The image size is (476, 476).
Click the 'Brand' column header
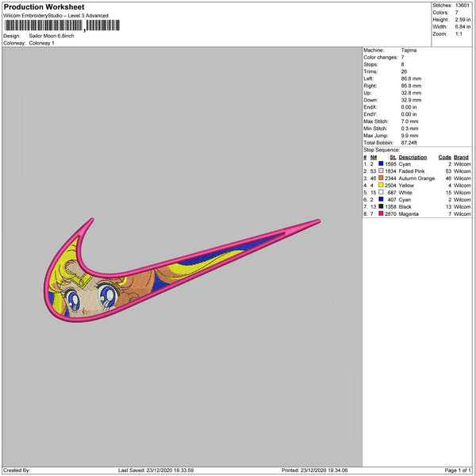pos(462,157)
